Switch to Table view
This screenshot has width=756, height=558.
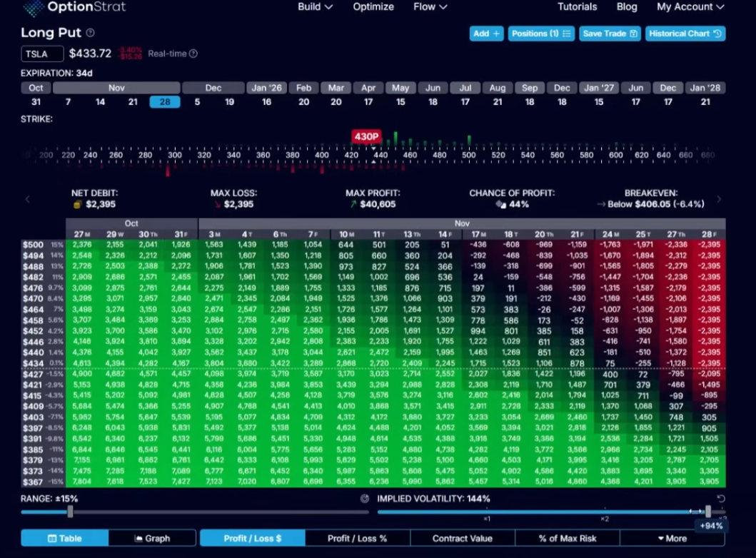[64, 538]
